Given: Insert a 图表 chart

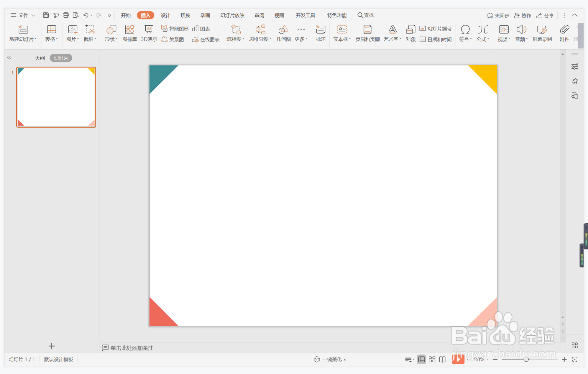Looking at the screenshot, I should point(201,29).
